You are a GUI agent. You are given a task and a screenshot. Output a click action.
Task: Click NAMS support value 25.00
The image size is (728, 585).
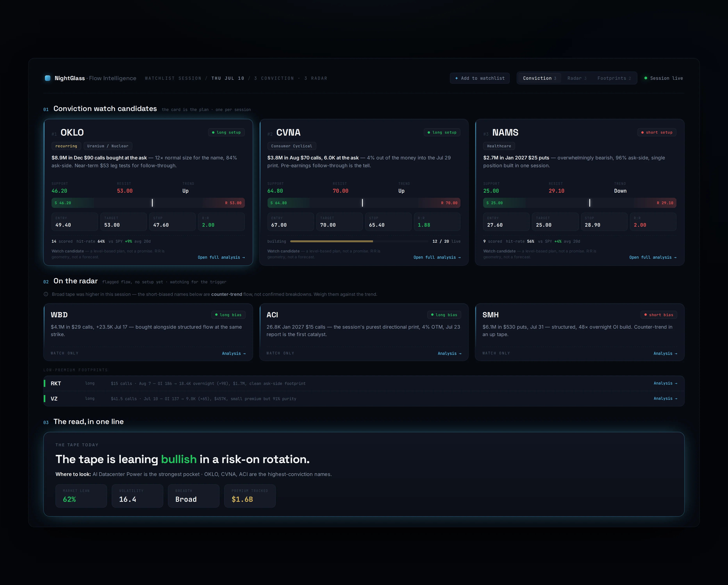pyautogui.click(x=491, y=191)
